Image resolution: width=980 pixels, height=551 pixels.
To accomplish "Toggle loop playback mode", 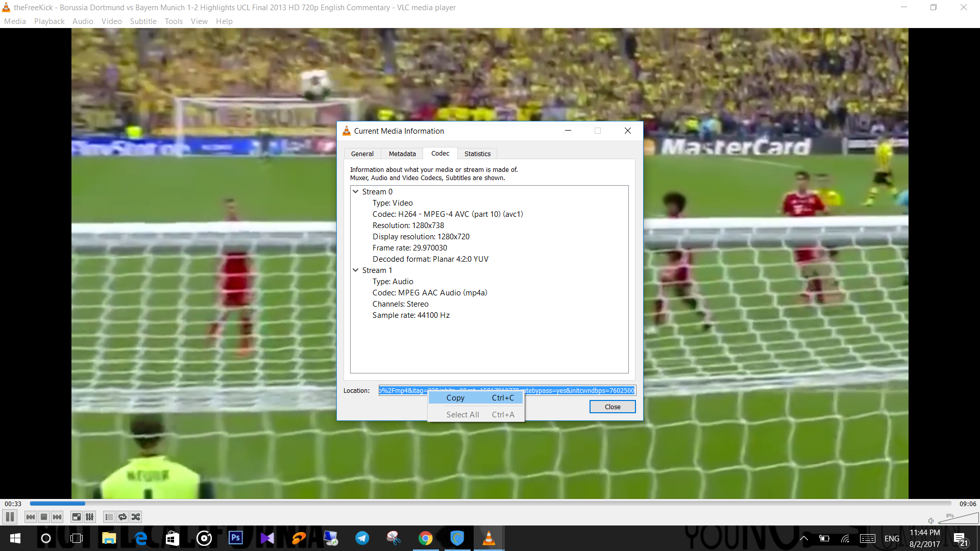I will [x=122, y=516].
